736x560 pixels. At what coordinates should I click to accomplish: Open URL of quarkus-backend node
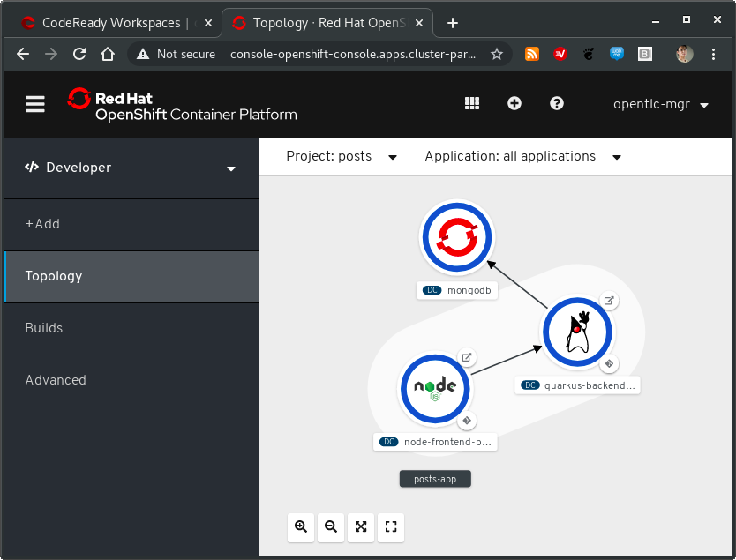(x=609, y=301)
